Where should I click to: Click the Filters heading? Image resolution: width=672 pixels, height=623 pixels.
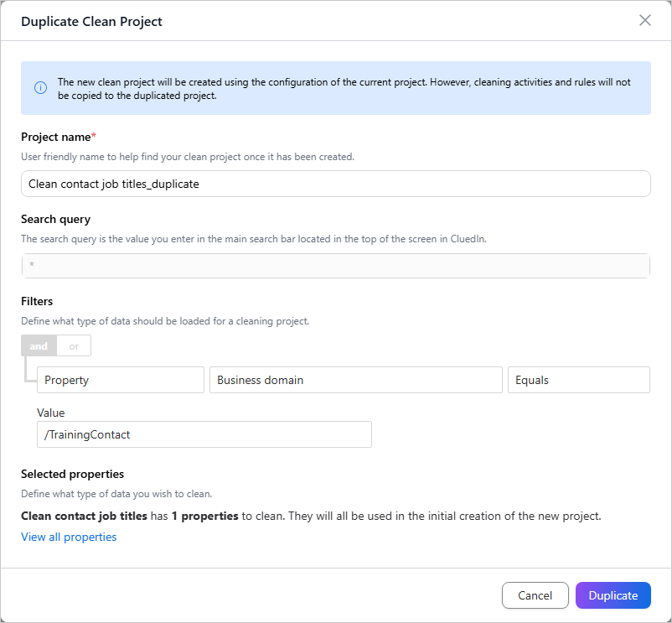[x=37, y=301]
